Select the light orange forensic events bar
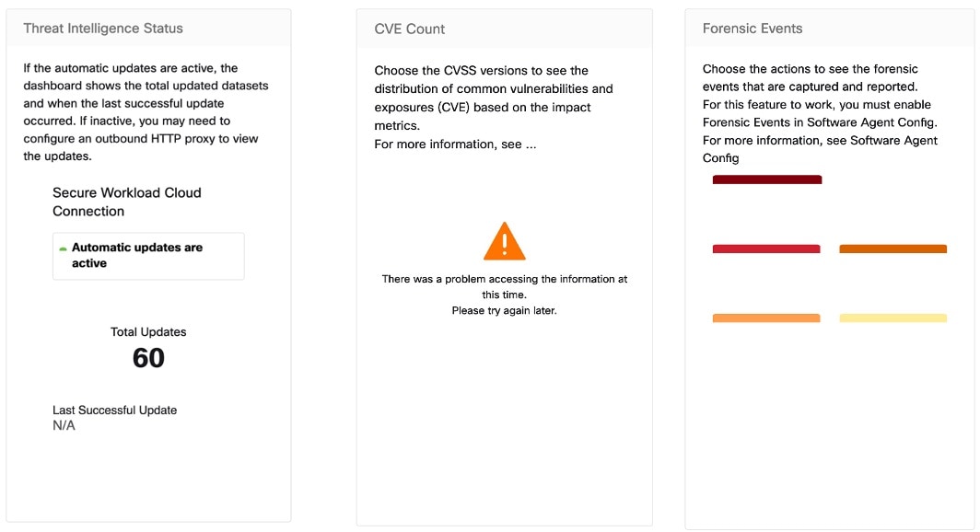 tap(766, 318)
